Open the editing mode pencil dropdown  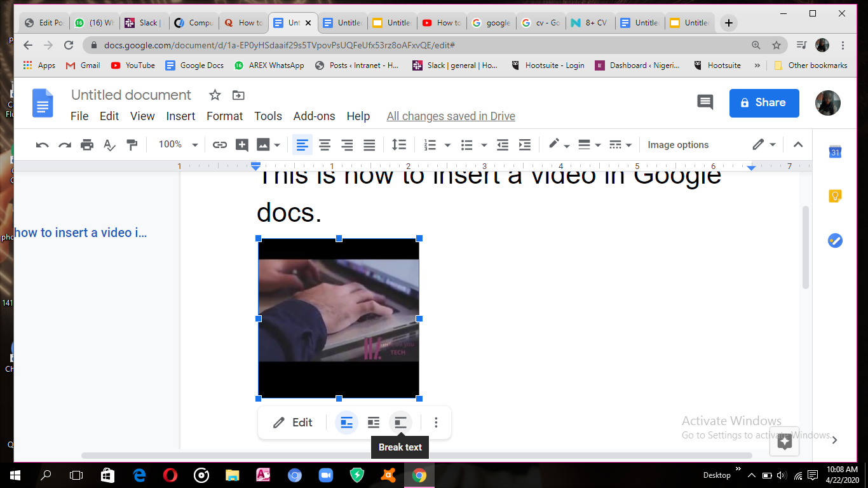(764, 145)
